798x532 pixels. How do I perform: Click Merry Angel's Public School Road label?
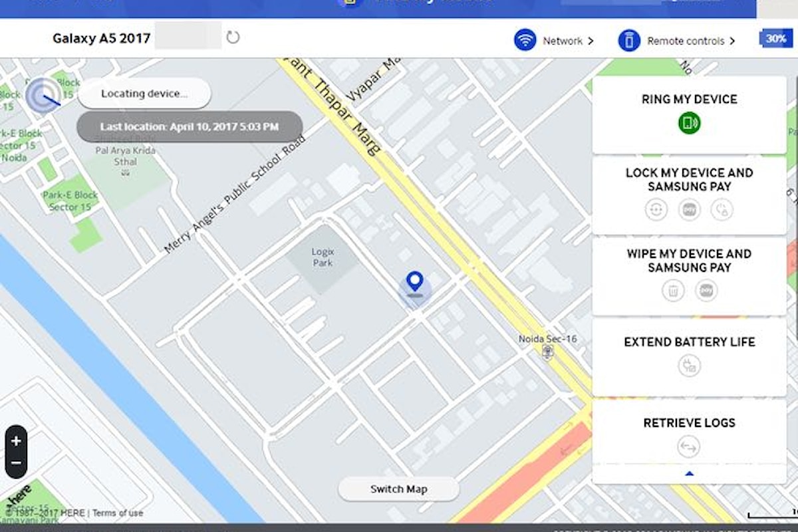[x=234, y=194]
